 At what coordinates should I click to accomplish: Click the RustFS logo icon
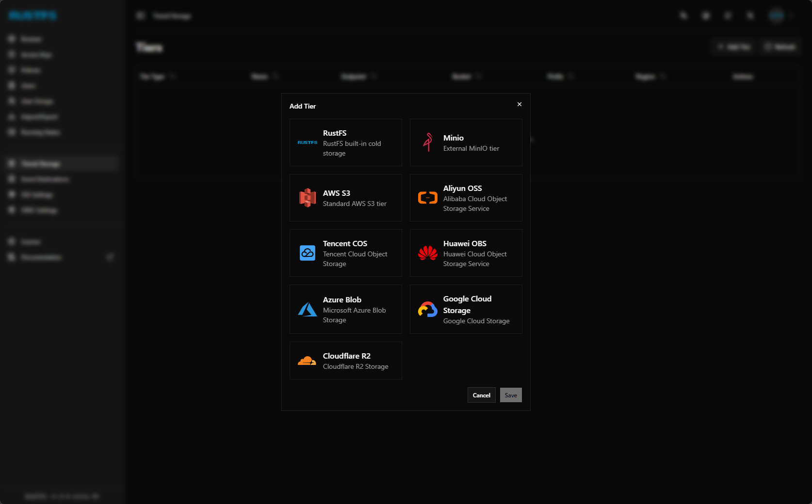point(308,142)
